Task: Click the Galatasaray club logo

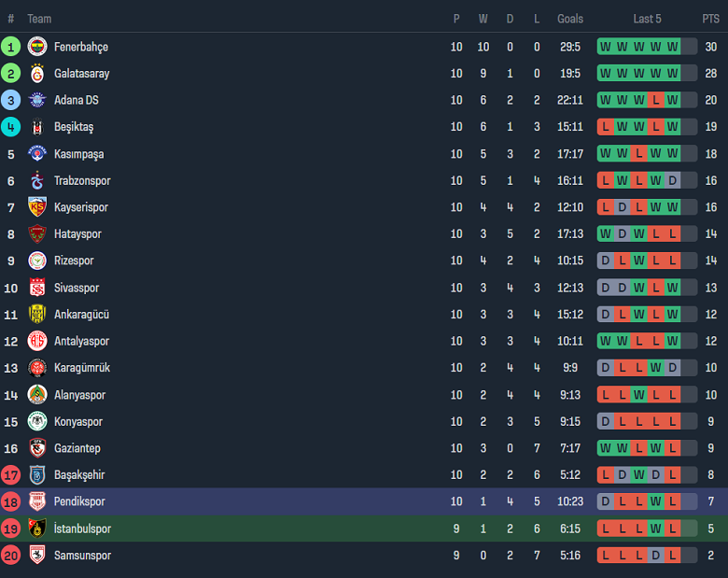Action: 37,73
